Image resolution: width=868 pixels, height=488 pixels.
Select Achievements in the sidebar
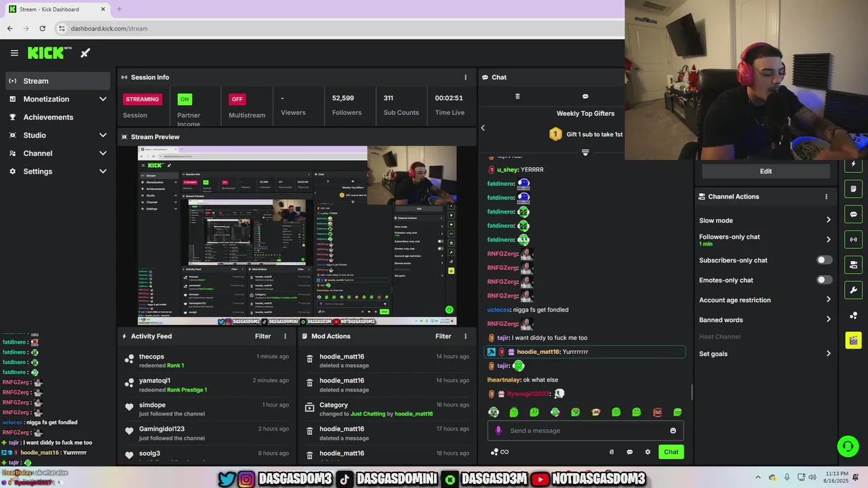pyautogui.click(x=56, y=117)
